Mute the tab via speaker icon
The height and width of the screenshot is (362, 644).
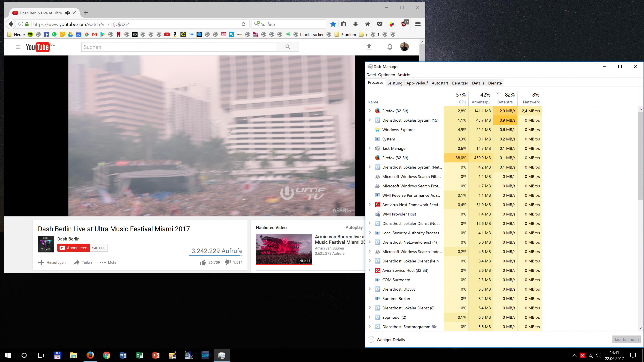tap(67, 13)
